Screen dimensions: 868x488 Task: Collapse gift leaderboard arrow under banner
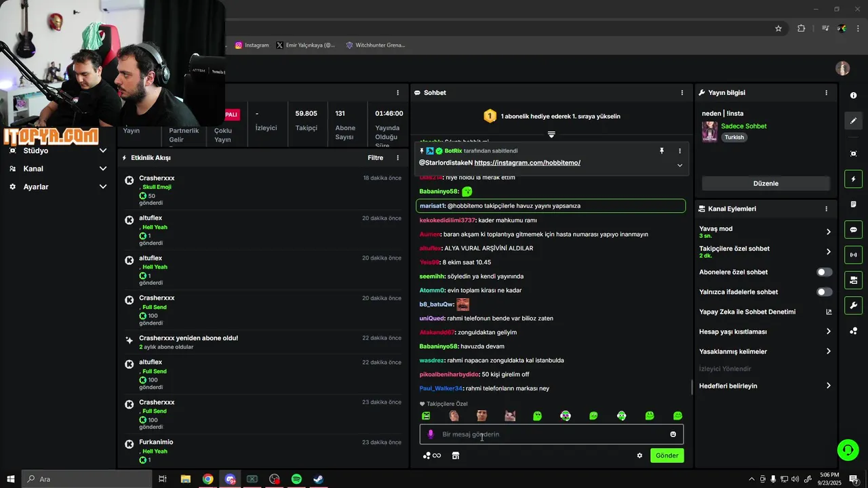pos(551,134)
